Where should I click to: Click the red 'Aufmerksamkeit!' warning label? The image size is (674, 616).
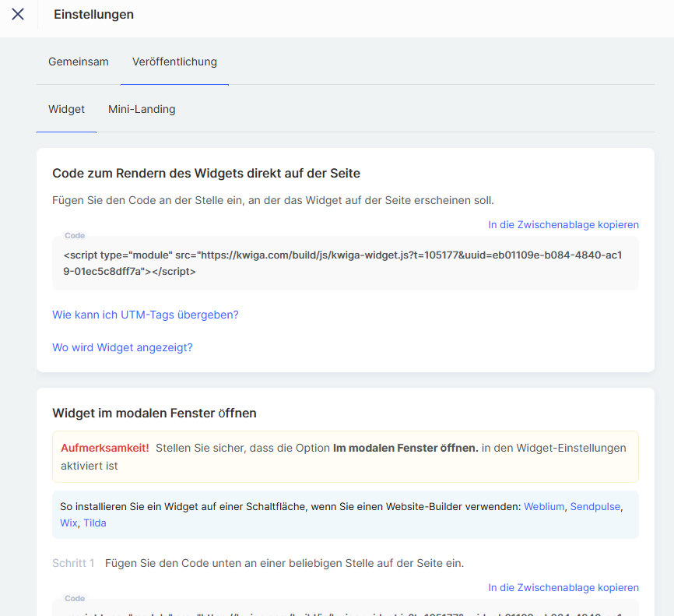pyautogui.click(x=105, y=448)
